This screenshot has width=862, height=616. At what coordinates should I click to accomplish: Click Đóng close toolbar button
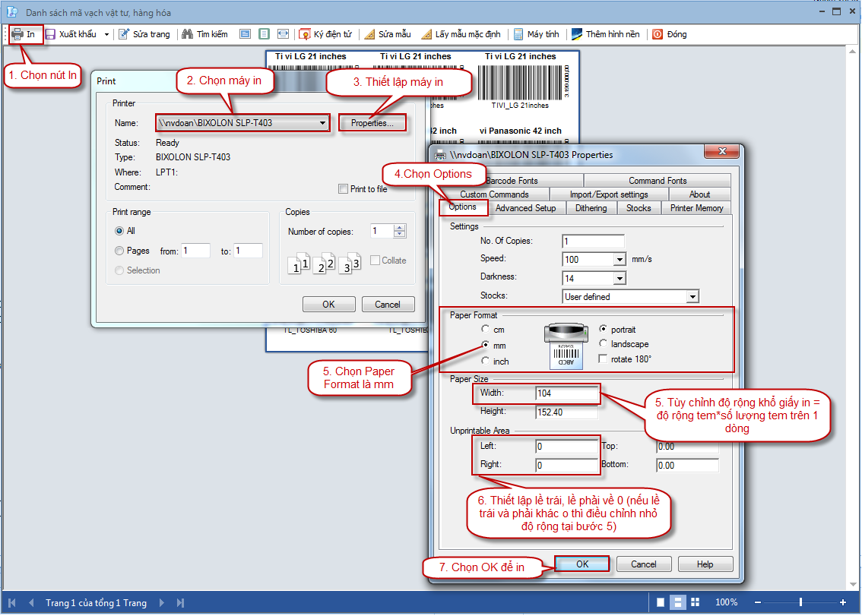(669, 34)
